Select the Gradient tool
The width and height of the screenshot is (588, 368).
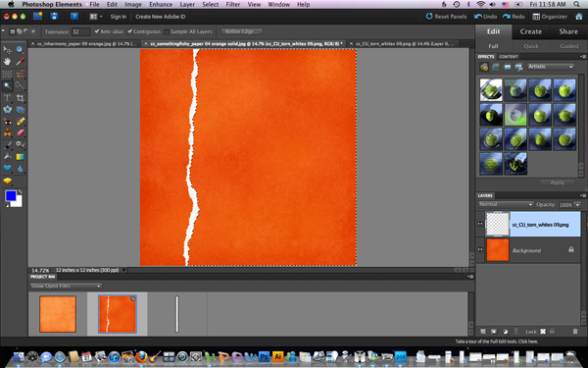coord(20,157)
